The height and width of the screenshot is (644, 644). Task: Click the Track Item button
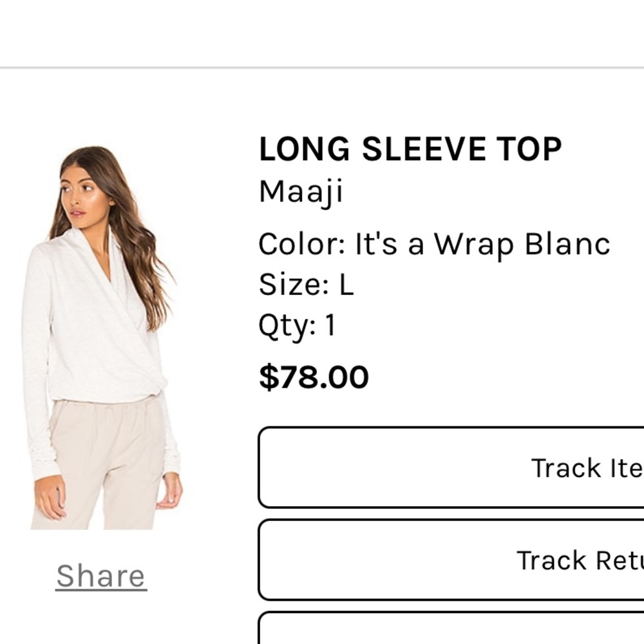coord(451,468)
